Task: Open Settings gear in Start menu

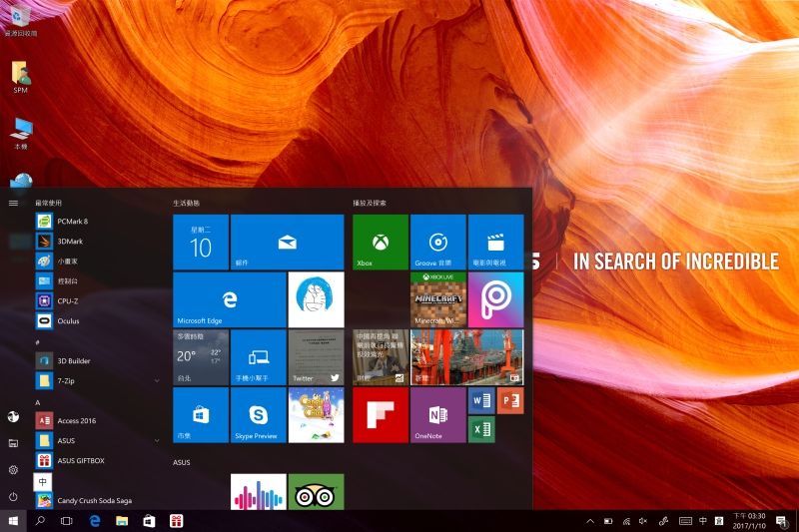Action: [13, 469]
